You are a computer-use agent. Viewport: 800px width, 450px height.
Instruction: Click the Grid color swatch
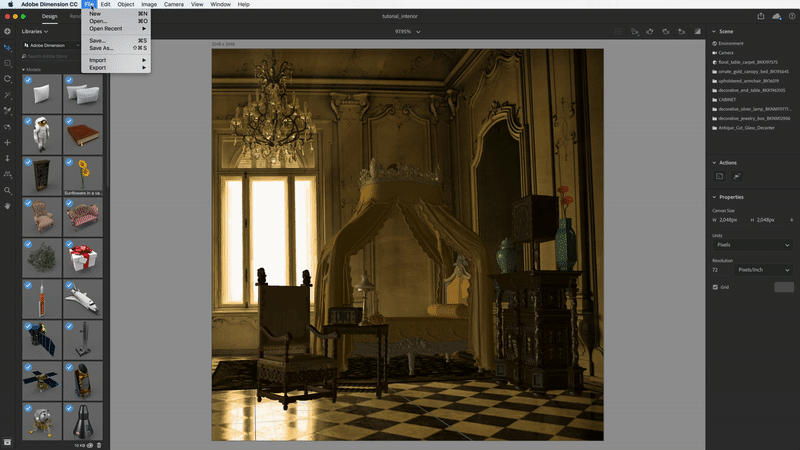point(783,287)
